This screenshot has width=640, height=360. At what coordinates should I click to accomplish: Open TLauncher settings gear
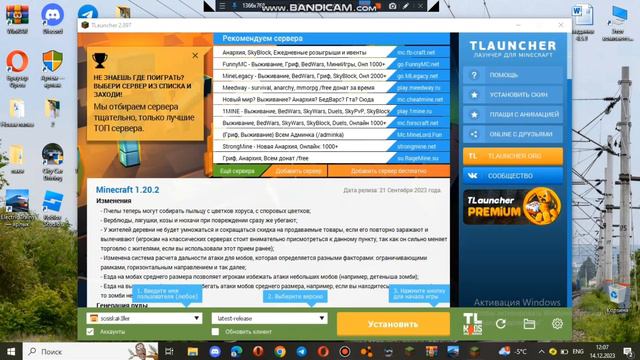pyautogui.click(x=557, y=324)
